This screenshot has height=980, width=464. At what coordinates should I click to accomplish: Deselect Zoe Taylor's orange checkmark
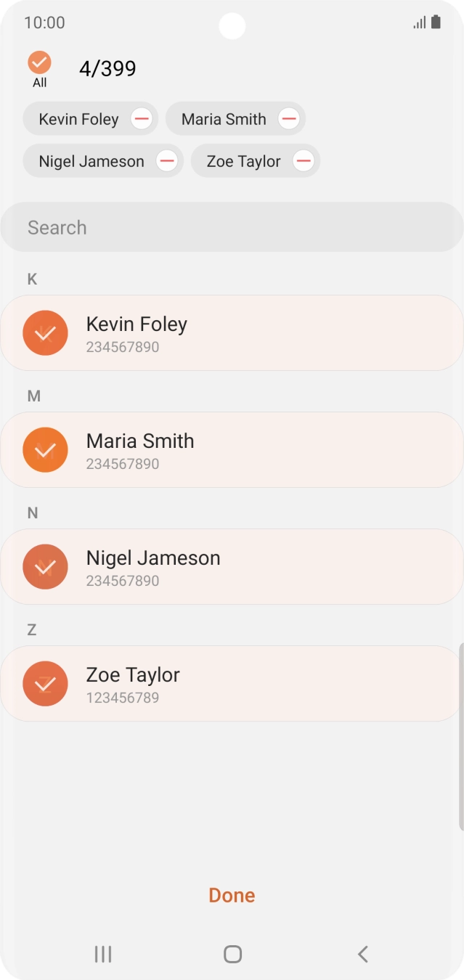45,684
